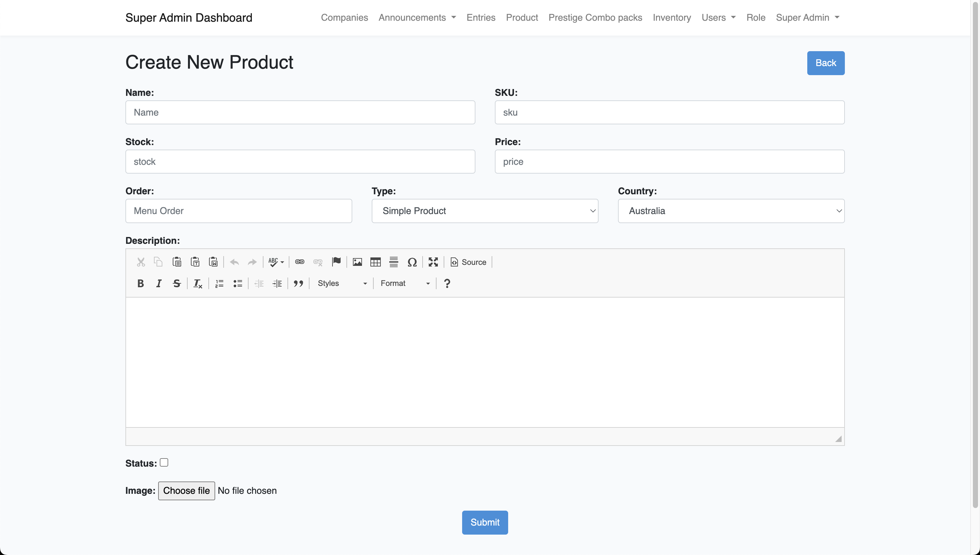The width and height of the screenshot is (980, 555).
Task: Insert a table via toolbar icon
Action: click(x=375, y=262)
